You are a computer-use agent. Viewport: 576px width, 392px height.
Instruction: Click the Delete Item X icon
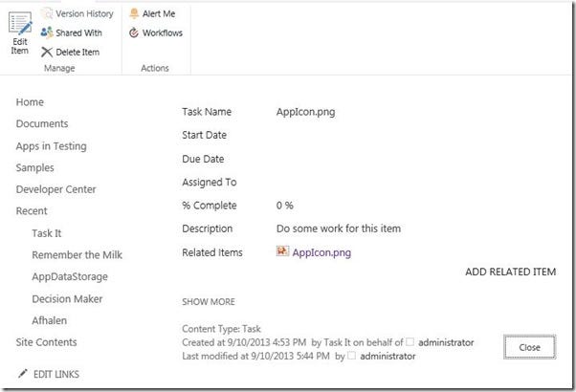(47, 52)
